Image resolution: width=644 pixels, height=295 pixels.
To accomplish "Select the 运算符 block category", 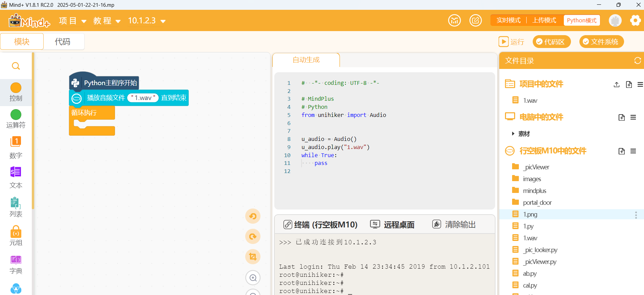I will (x=16, y=119).
